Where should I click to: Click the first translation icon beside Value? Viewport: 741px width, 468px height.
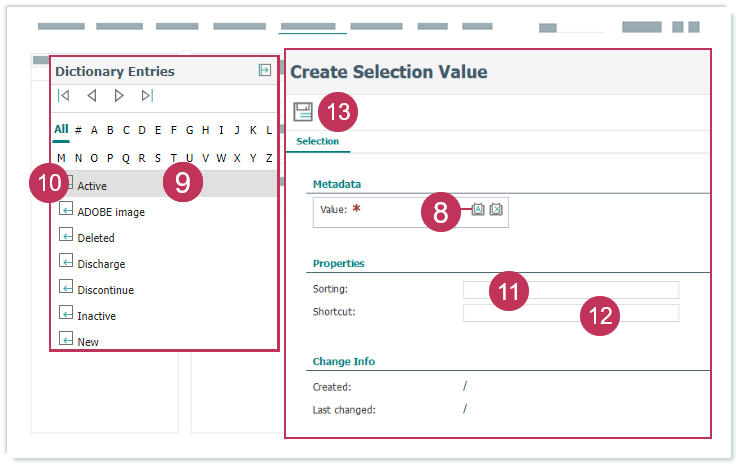478,209
